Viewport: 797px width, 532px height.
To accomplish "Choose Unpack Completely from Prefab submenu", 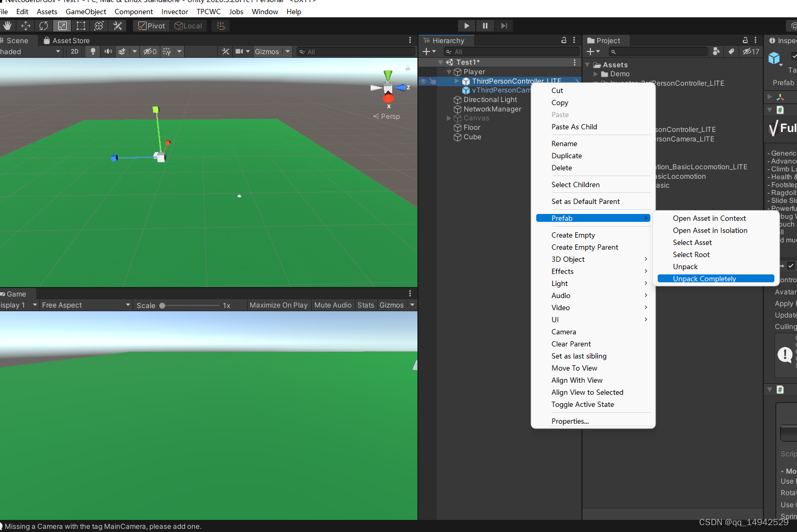I will (716, 279).
